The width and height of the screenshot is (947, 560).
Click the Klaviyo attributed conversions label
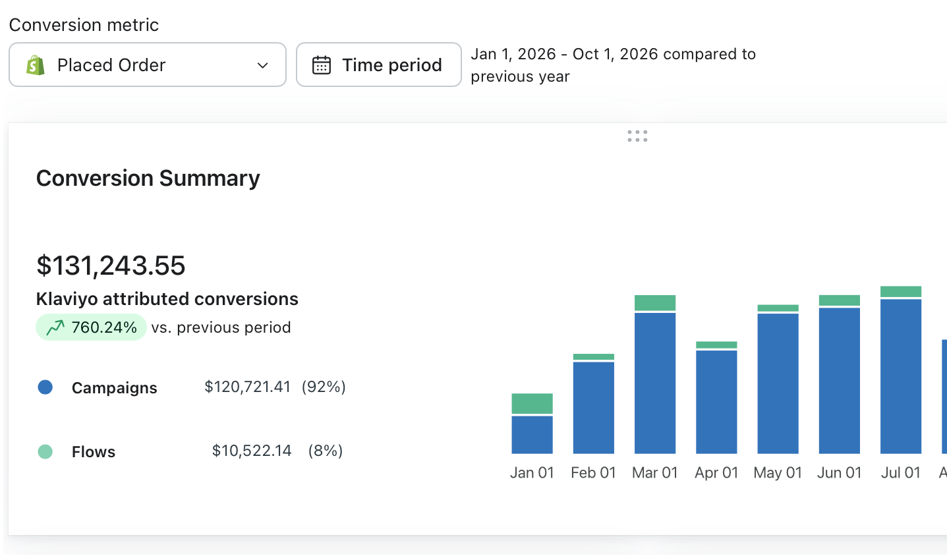pos(167,299)
